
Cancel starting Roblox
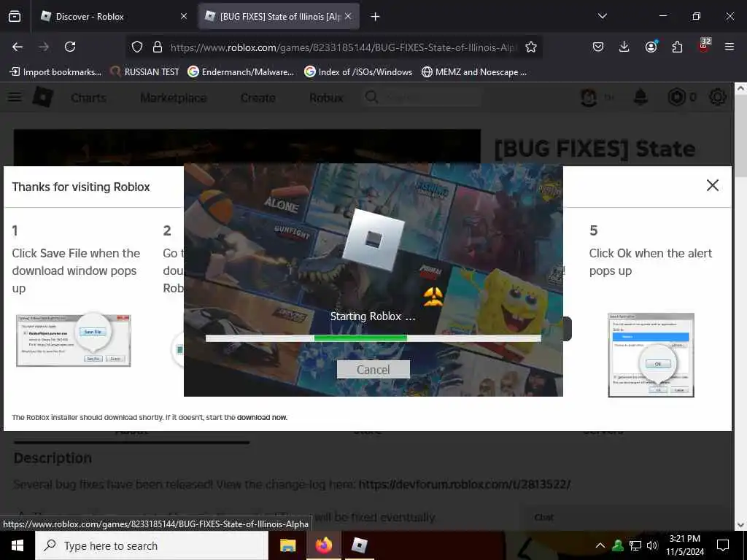tap(373, 370)
